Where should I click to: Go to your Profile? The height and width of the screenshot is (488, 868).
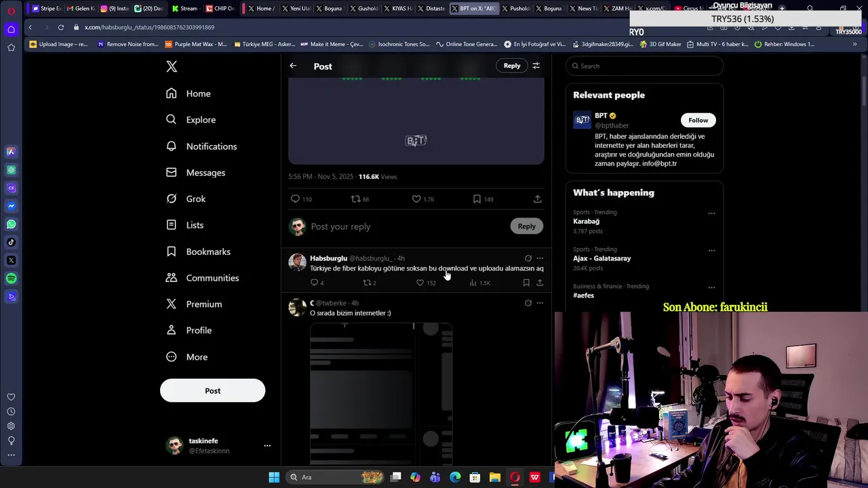coord(189,330)
